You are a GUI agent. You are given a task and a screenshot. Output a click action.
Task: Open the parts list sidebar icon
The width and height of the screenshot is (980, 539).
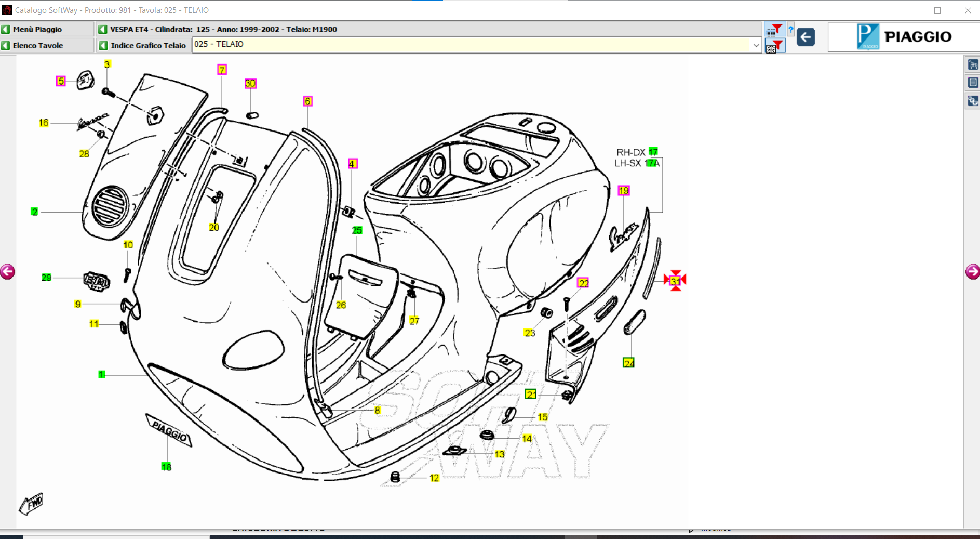[x=973, y=83]
